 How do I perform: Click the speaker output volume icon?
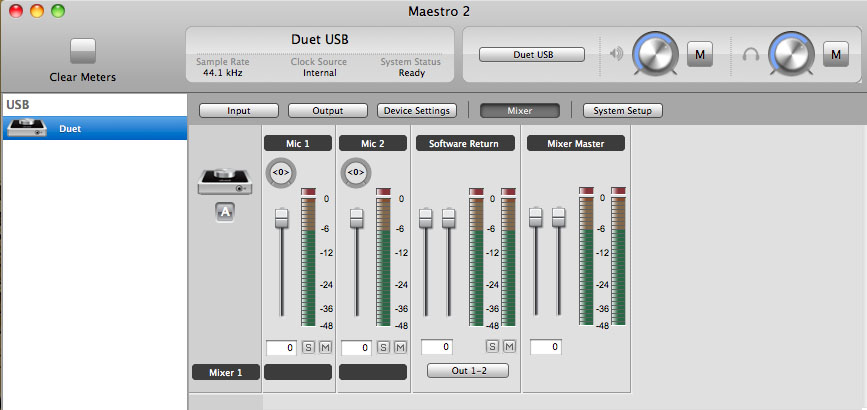coord(617,53)
